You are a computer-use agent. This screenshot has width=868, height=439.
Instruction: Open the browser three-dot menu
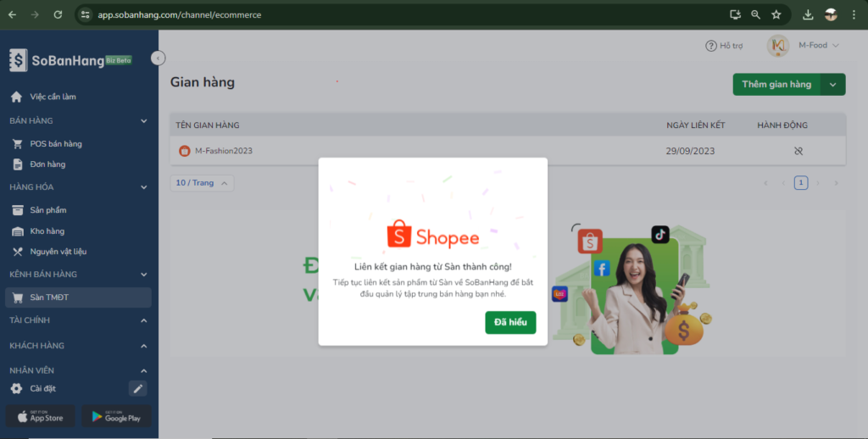point(854,15)
